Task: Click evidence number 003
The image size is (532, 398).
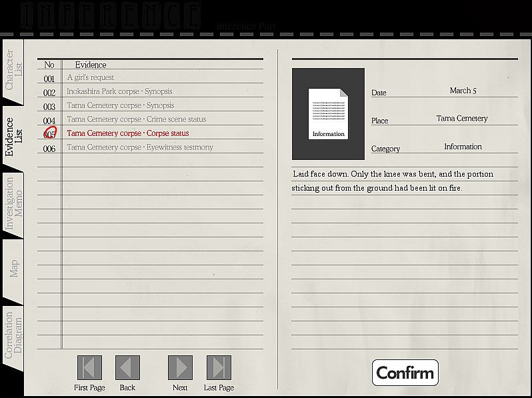Action: tap(49, 107)
